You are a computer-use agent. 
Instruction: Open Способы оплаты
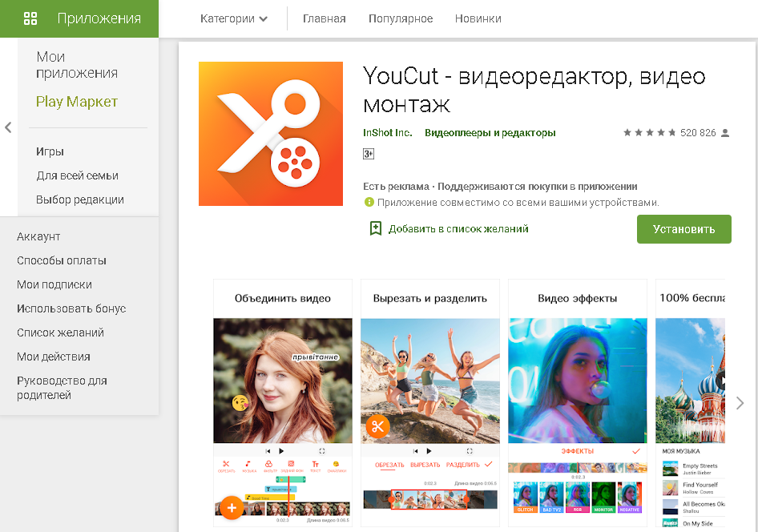(x=62, y=260)
